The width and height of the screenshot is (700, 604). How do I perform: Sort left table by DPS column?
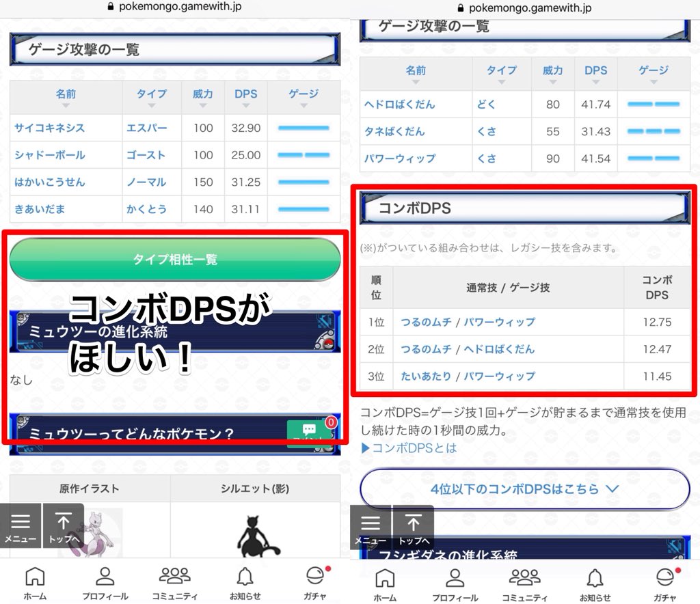246,97
